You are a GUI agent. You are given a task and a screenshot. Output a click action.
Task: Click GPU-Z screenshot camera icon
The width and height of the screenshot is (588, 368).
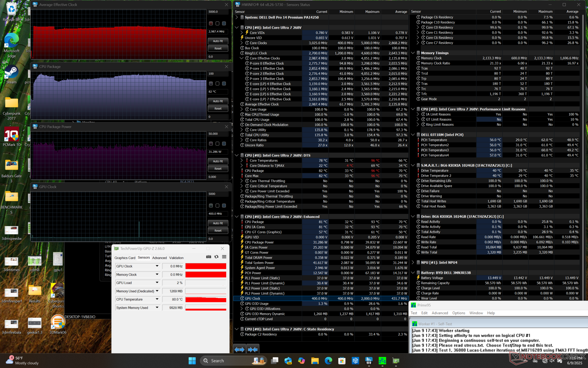[209, 257]
